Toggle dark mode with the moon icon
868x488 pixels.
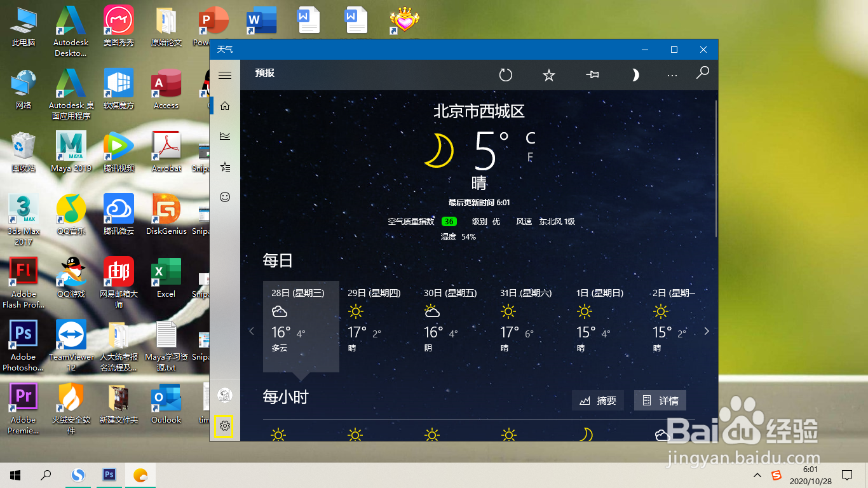tap(635, 74)
